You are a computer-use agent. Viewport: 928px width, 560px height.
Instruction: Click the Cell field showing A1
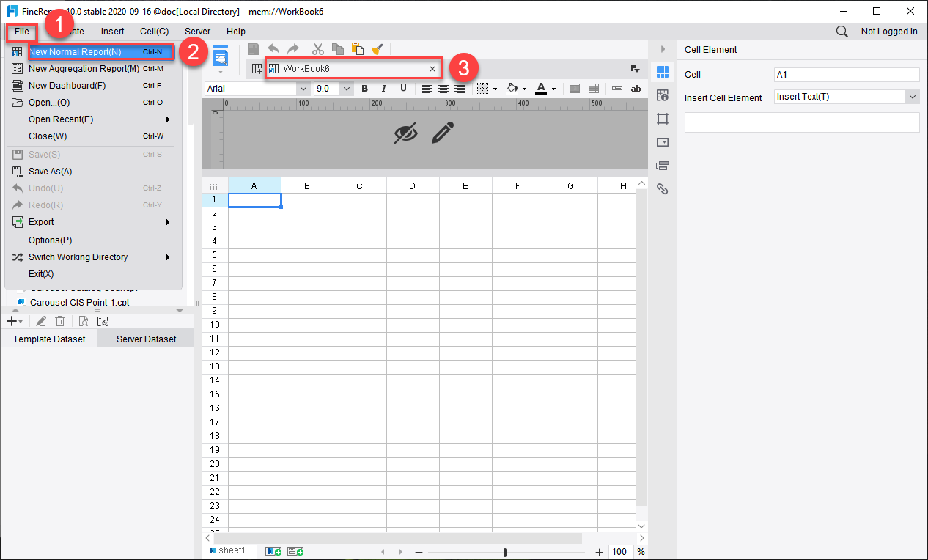(846, 75)
